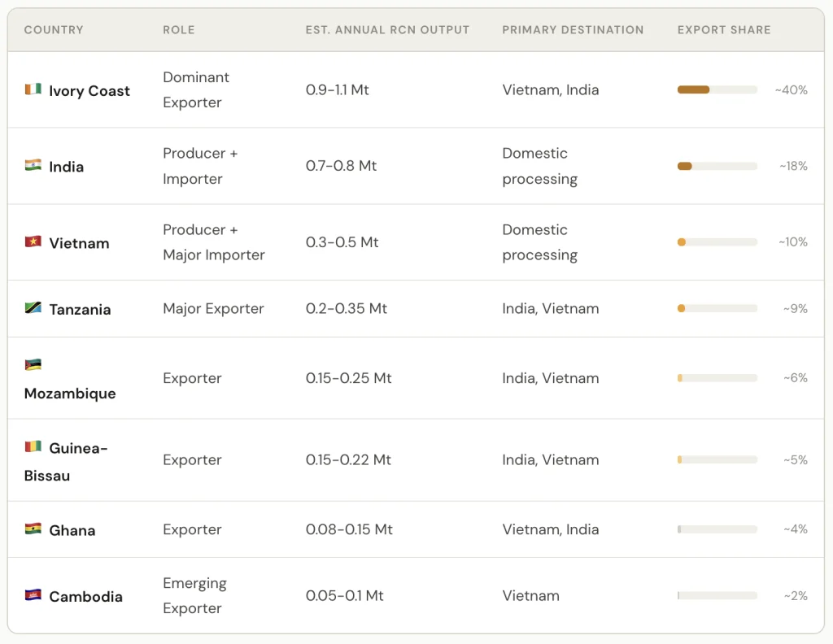Click the Tanzania export share bar
Image resolution: width=833 pixels, height=644 pixels.
[717, 308]
